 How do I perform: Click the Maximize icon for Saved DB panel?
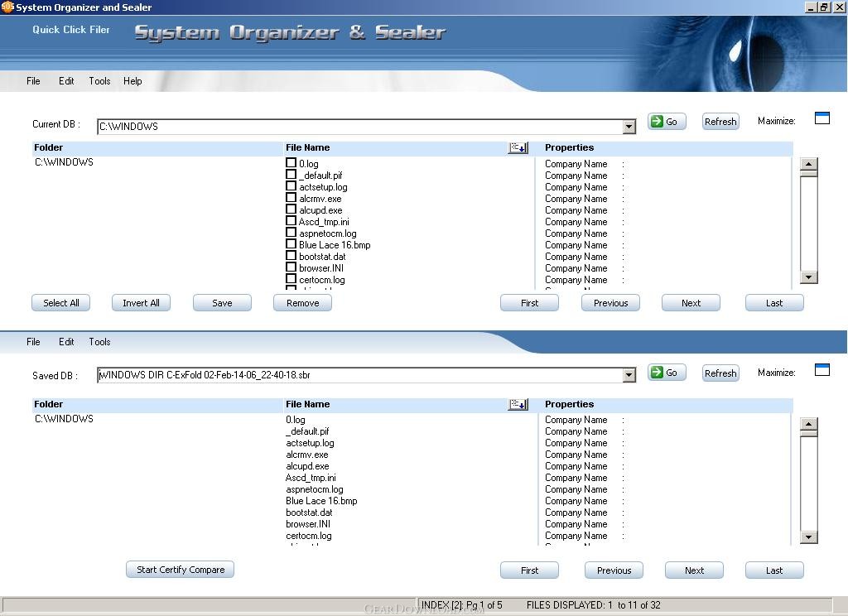click(x=821, y=369)
